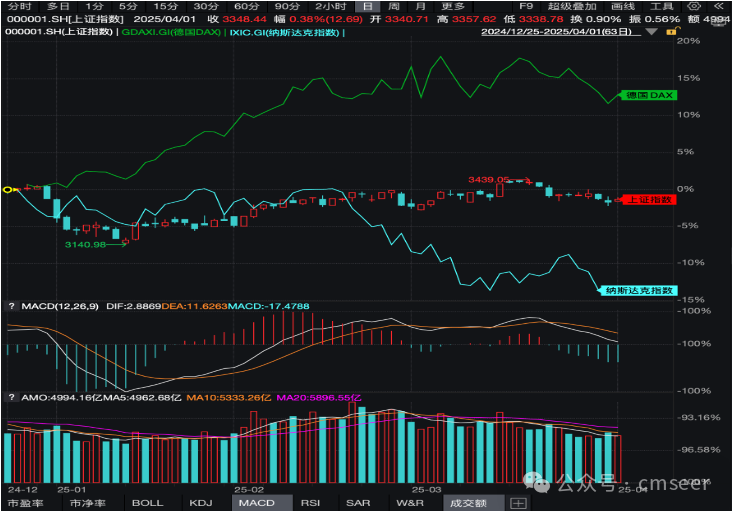The height and width of the screenshot is (512, 732).
Task: Open the 更多 periods menu
Action: [453, 6]
